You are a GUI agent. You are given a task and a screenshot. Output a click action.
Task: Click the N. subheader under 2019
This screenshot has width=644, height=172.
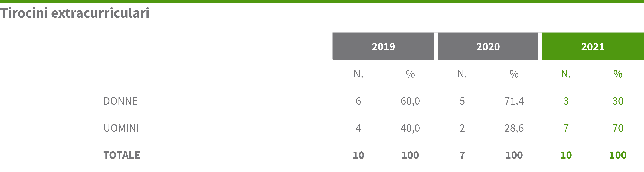coord(358,74)
